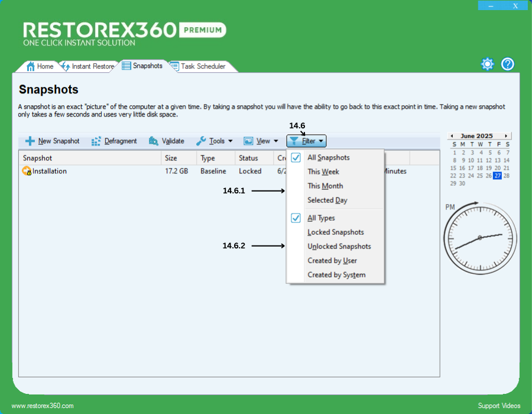Sort by the Status column header
Viewport: 532px width, 414px height.
[254, 158]
